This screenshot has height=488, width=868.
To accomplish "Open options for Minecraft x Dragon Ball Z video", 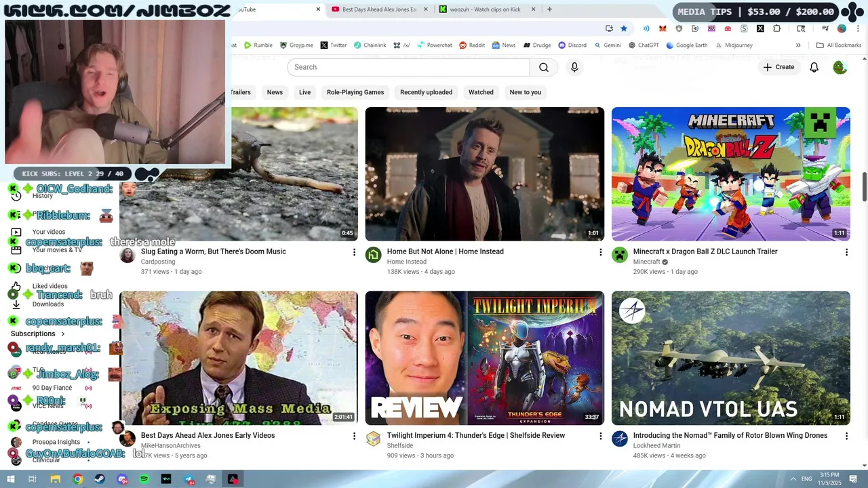I will coord(846,252).
